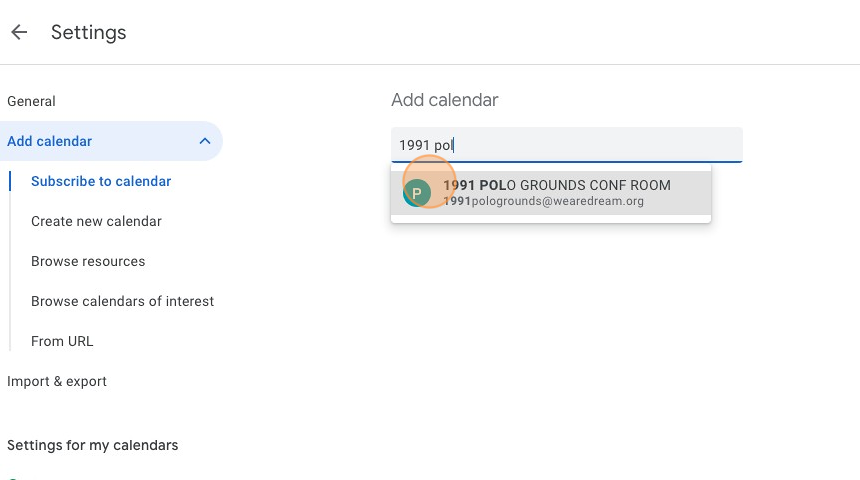Click the 1991pologrounds@wearedream.org address
Screen dimensions: 860x480
coord(544,201)
